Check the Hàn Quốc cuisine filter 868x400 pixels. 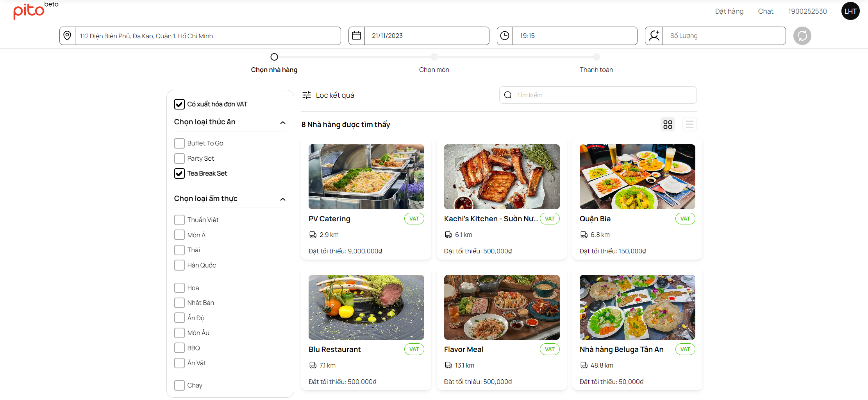coord(179,265)
